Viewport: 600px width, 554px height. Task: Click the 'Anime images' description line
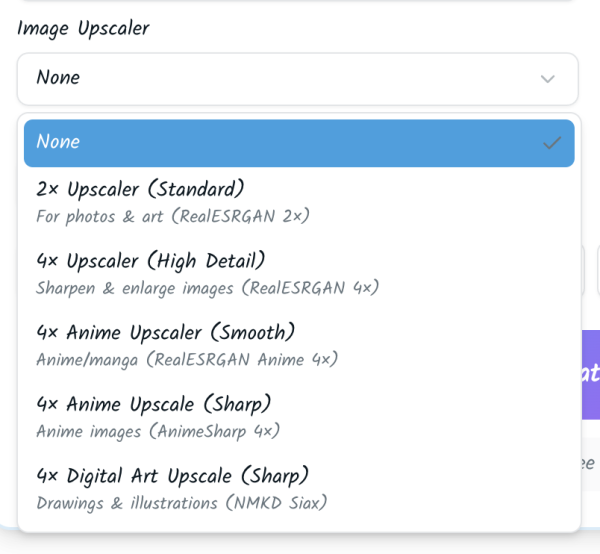click(x=158, y=432)
